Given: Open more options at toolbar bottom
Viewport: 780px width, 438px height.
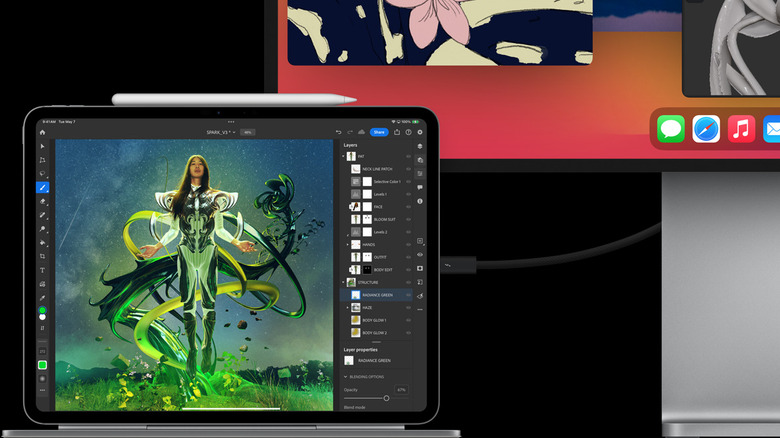Looking at the screenshot, I should tap(42, 390).
